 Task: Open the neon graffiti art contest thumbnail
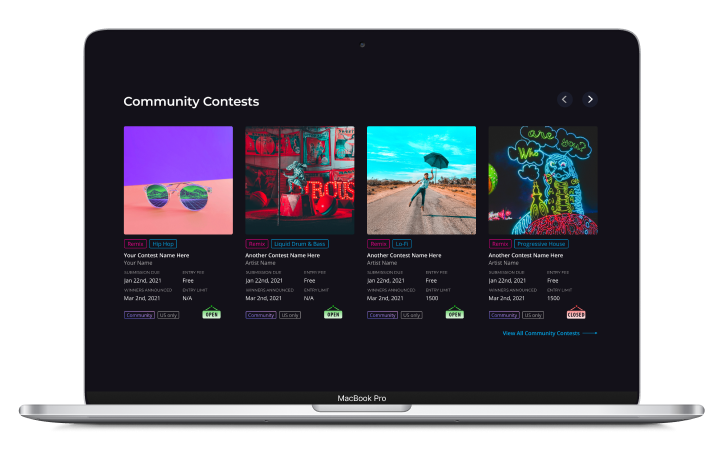click(x=543, y=180)
